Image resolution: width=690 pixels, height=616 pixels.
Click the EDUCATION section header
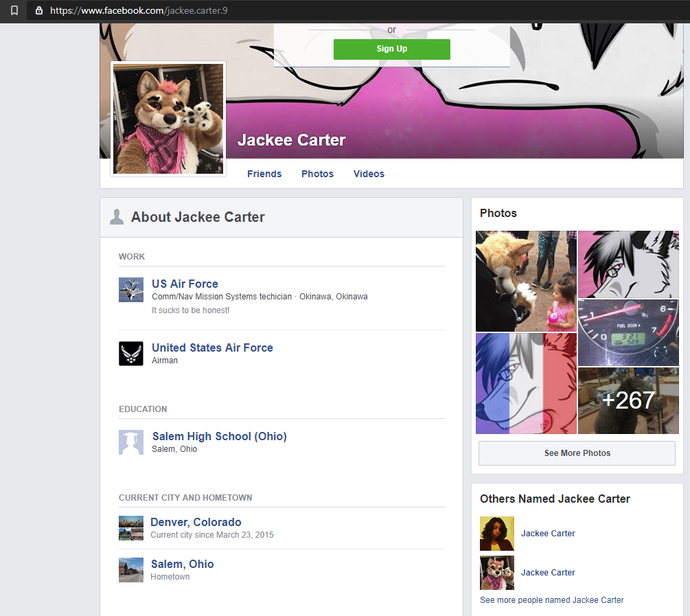pyautogui.click(x=143, y=409)
